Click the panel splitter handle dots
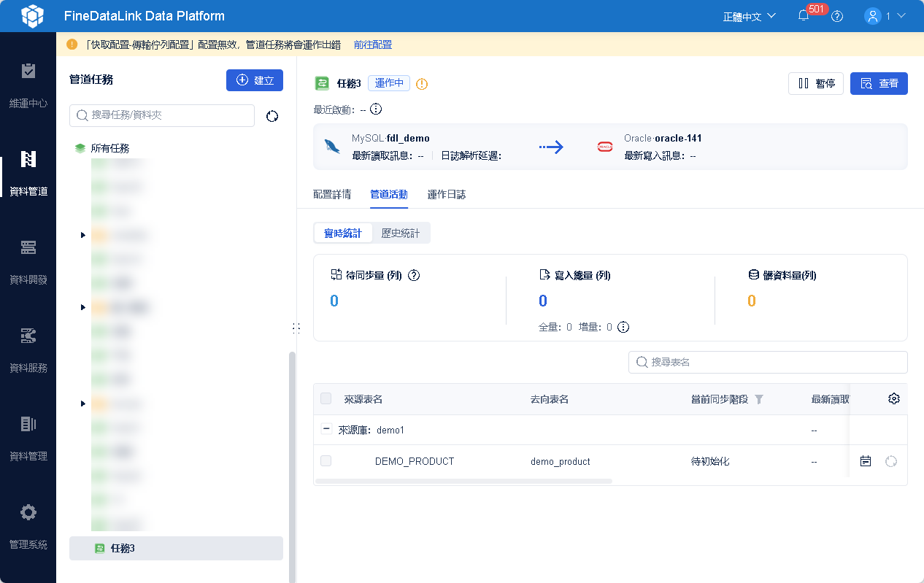The width and height of the screenshot is (924, 583). (x=296, y=328)
